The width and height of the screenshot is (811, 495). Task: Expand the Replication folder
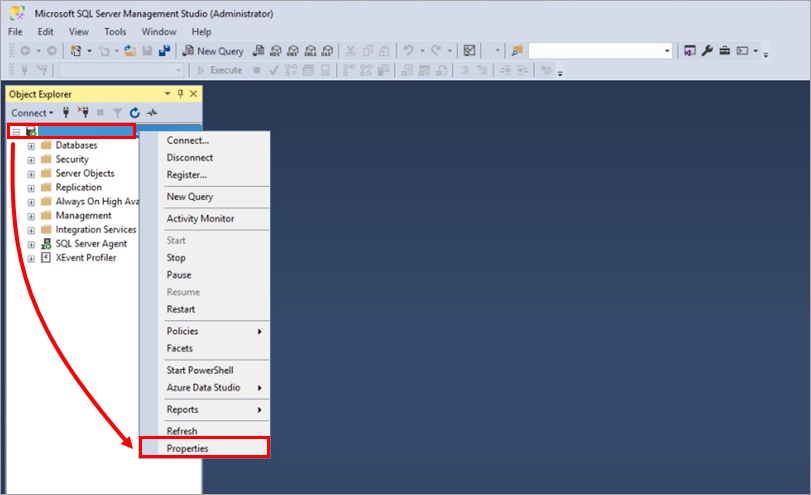click(31, 188)
